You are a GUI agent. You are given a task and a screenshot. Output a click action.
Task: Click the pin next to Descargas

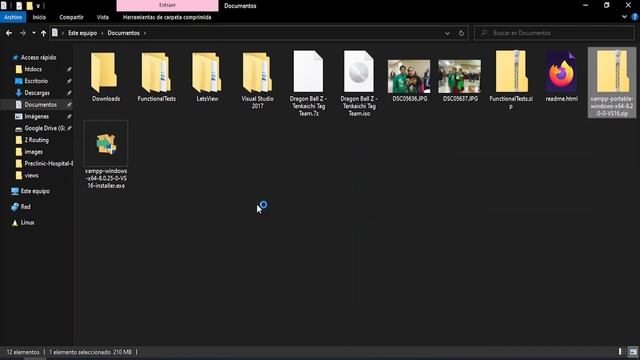click(x=69, y=93)
